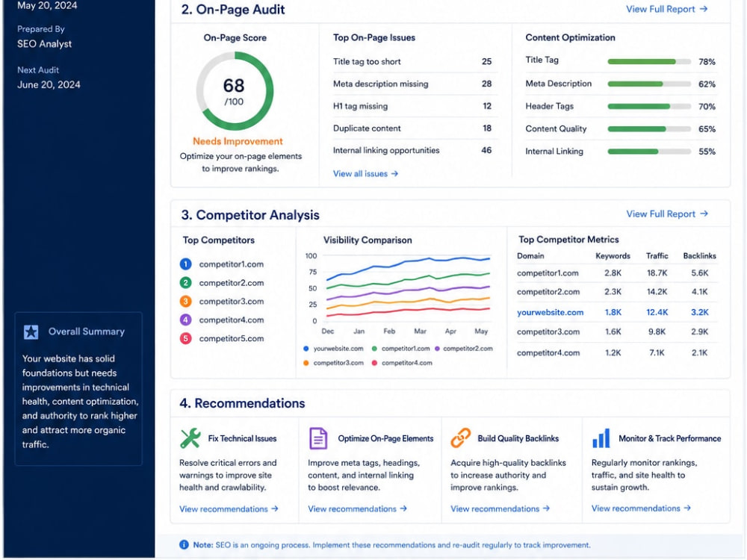Screen dimensions: 747x560
Task: Click the purple document Optimize On-Page icon
Action: (317, 438)
